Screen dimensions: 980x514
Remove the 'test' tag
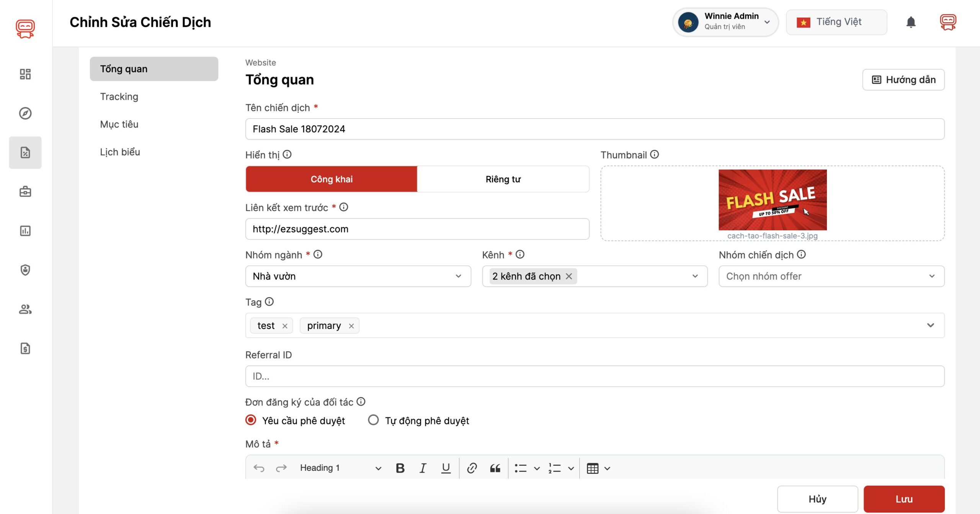click(285, 326)
